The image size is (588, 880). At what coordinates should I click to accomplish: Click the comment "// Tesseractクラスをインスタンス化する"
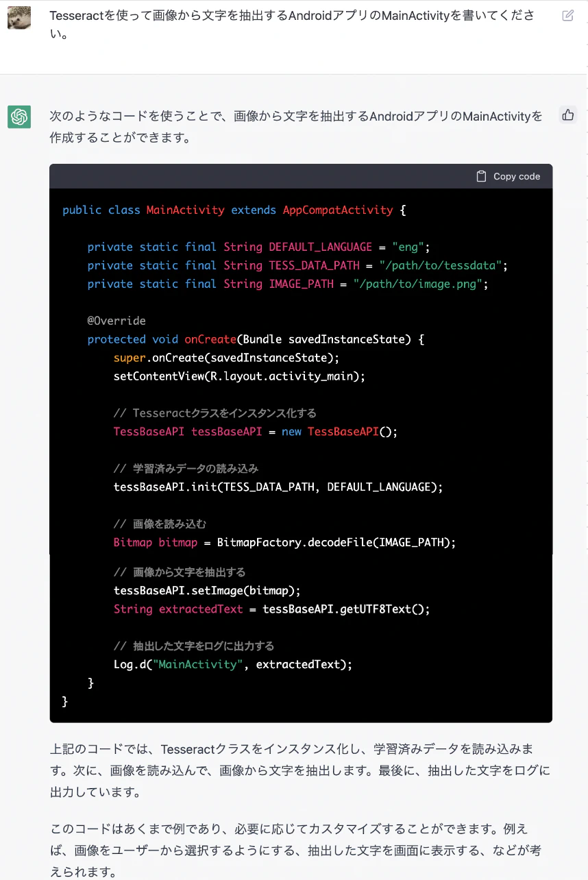click(215, 413)
